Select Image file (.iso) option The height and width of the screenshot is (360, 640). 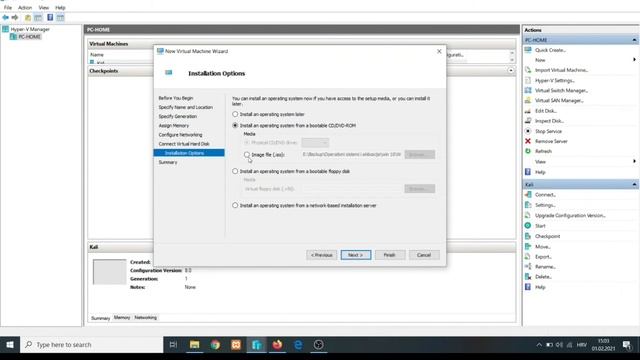click(x=247, y=155)
